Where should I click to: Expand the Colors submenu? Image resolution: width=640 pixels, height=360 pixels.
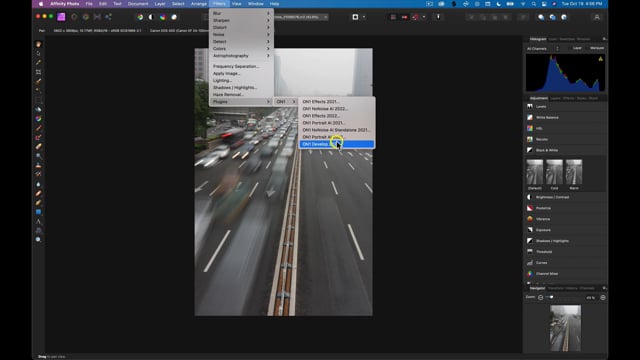pos(241,49)
